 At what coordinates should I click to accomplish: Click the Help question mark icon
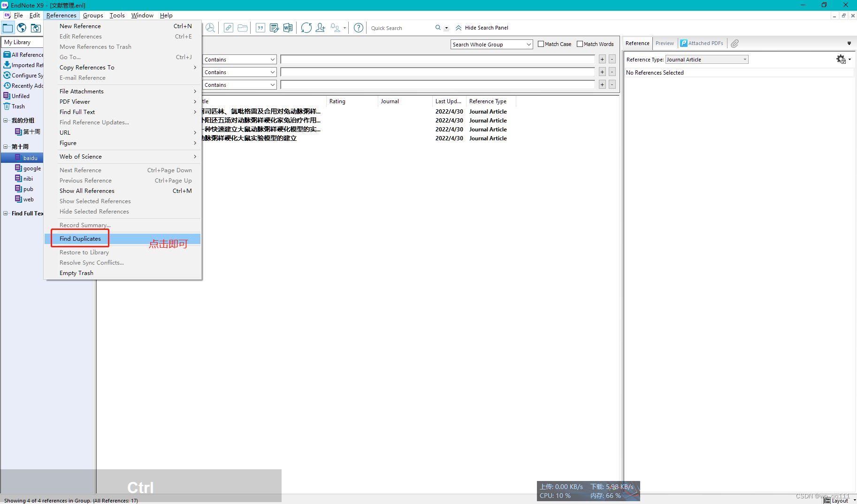[x=359, y=28]
